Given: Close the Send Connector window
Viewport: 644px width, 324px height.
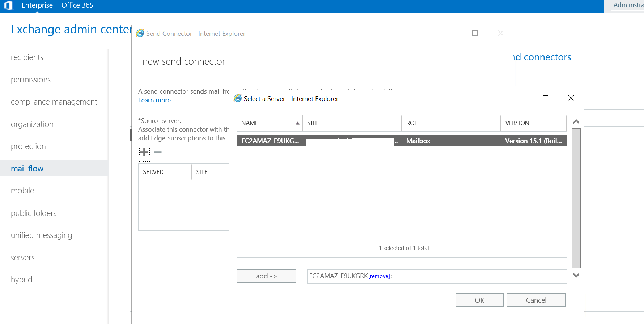Looking at the screenshot, I should click(500, 33).
